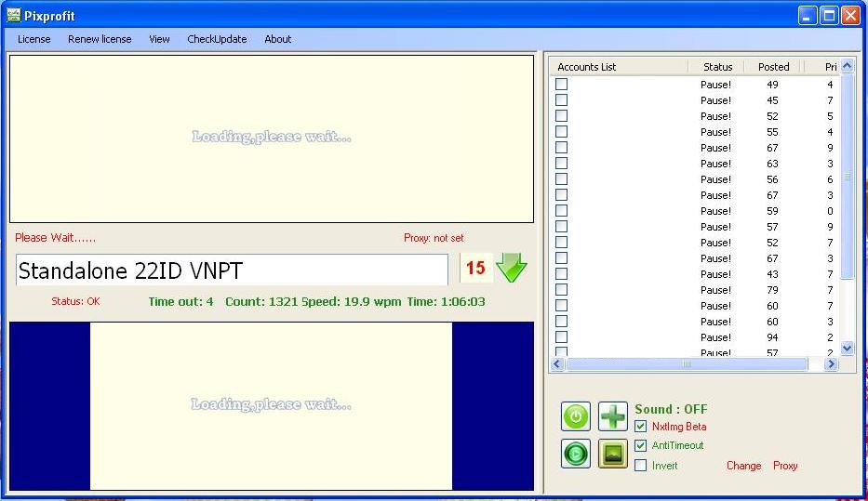Open the View menu
Image resolution: width=868 pixels, height=501 pixels.
[x=159, y=39]
